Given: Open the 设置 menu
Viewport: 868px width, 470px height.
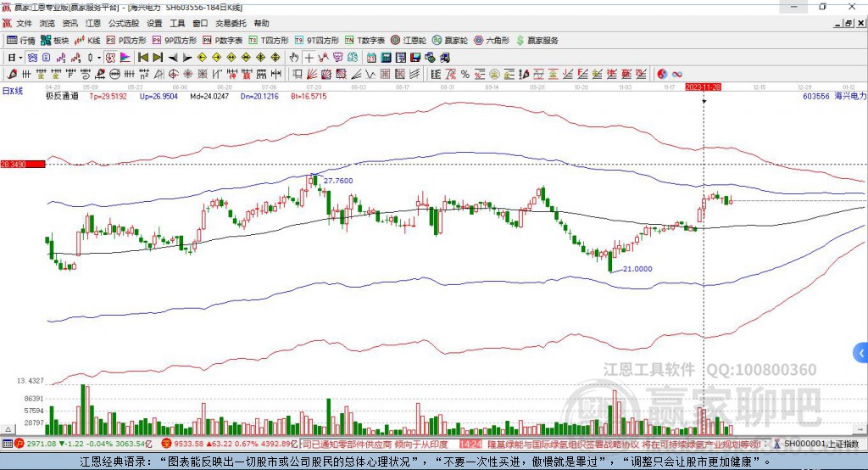Looking at the screenshot, I should 154,23.
